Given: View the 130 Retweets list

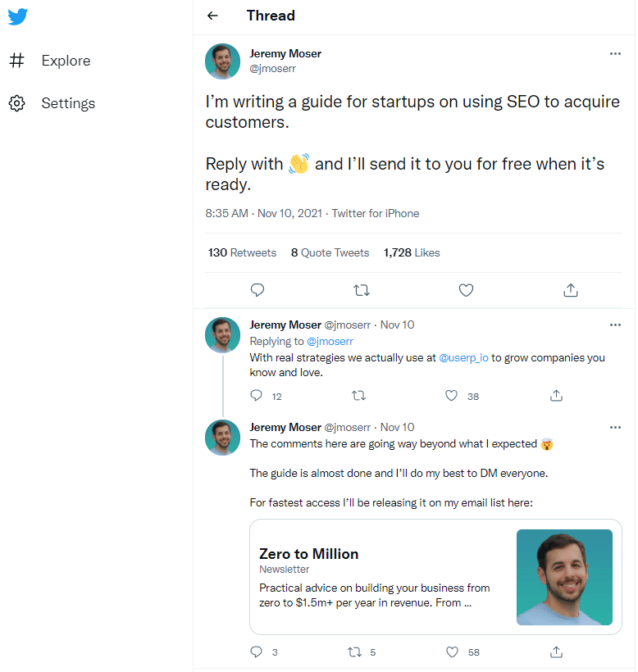Looking at the screenshot, I should click(x=242, y=252).
